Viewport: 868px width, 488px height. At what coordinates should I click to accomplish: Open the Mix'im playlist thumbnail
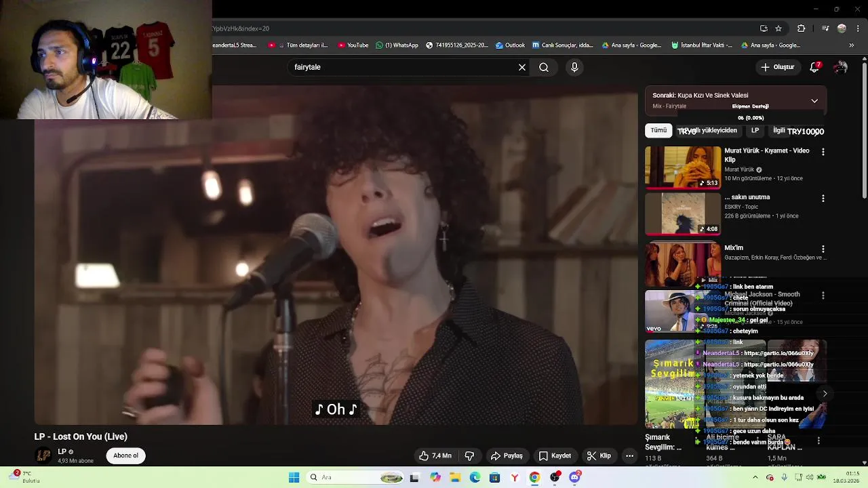683,264
